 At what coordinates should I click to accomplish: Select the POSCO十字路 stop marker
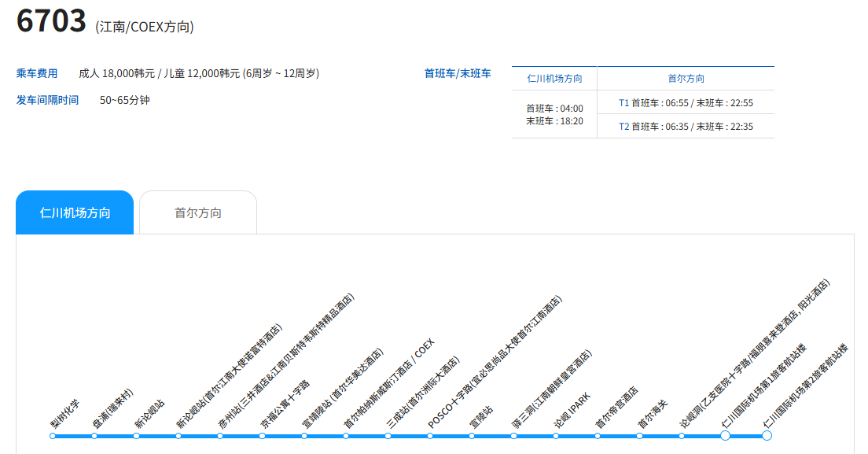(430, 436)
